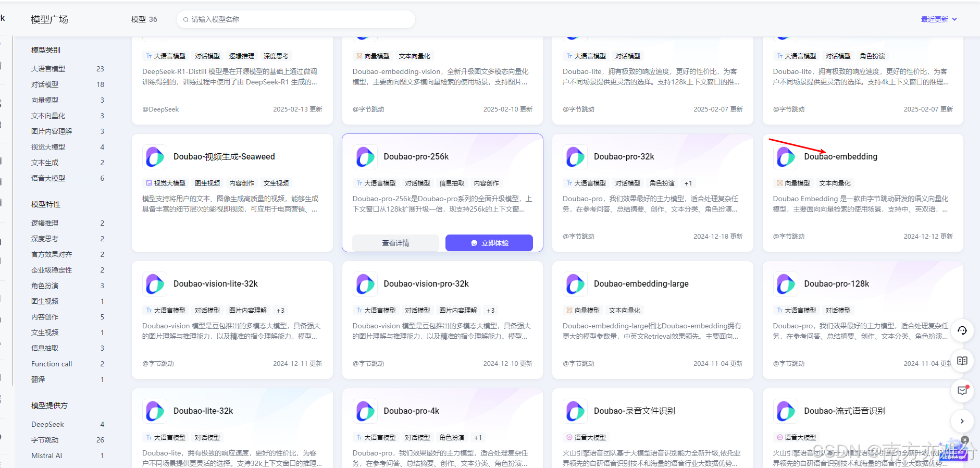Filter by 文本向量化 category
The width and height of the screenshot is (980, 468).
[68, 116]
